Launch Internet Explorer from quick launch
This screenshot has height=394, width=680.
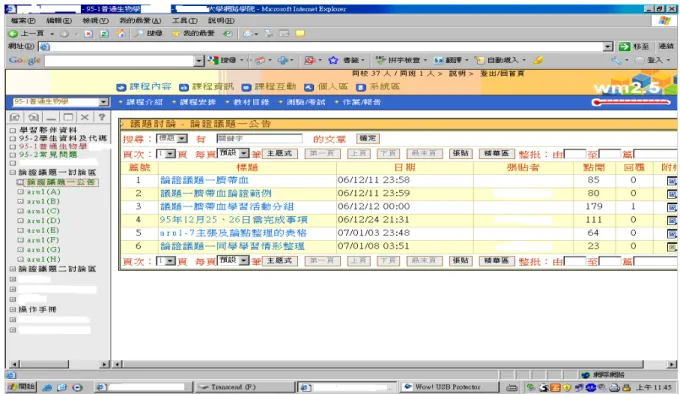point(47,387)
